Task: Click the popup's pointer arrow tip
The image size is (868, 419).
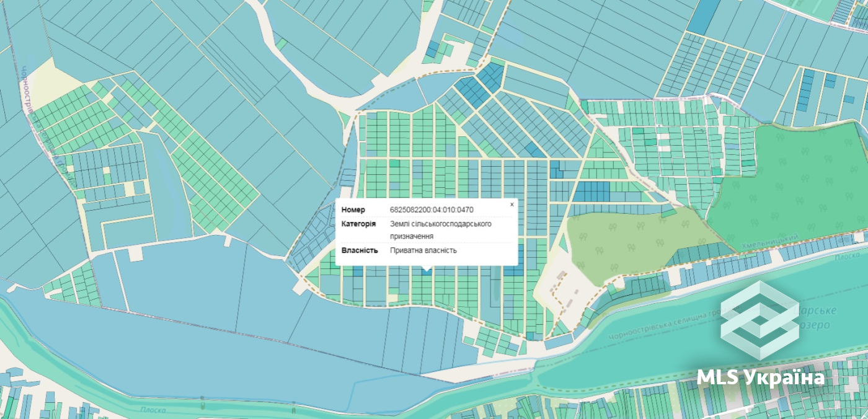Action: [x=425, y=271]
